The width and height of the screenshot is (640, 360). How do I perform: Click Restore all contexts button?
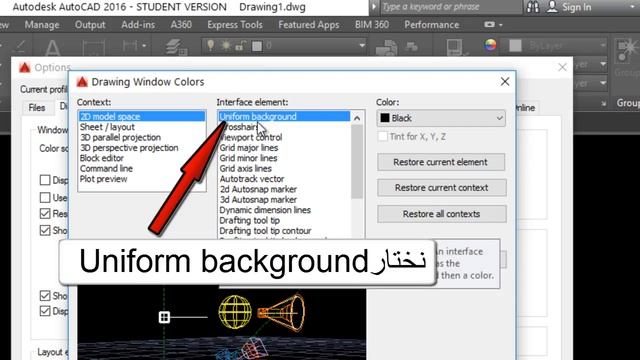(442, 214)
